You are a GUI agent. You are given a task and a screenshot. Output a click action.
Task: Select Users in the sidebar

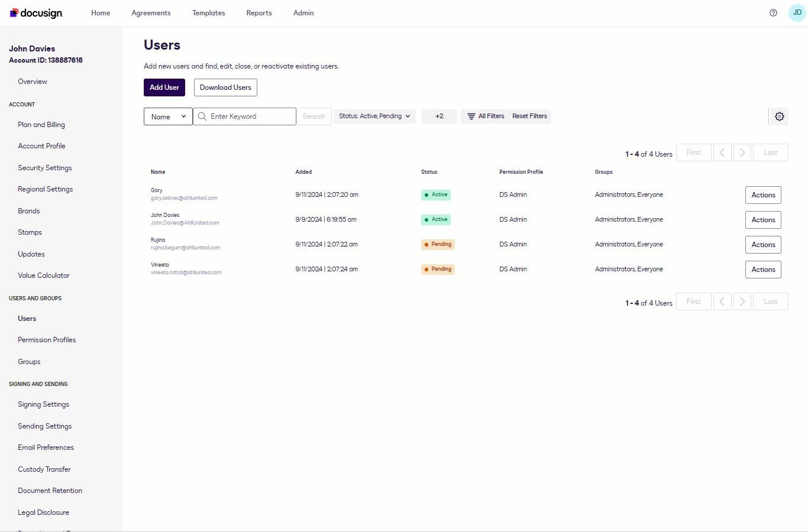coord(27,319)
